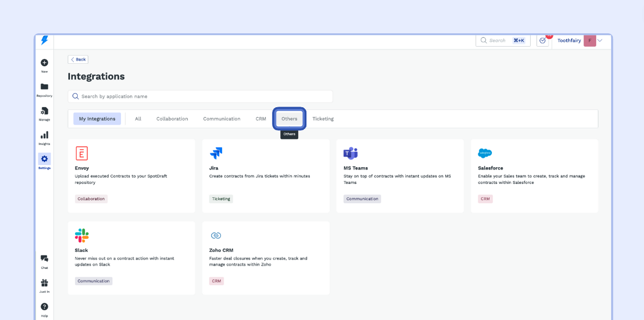This screenshot has width=644, height=320.
Task: Click the Envoy logo icon
Action: point(82,154)
